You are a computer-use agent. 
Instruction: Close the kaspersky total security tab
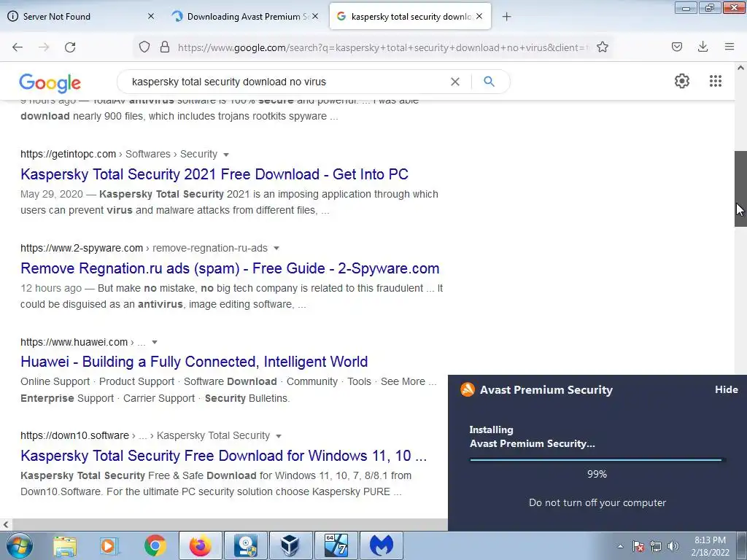(x=479, y=16)
